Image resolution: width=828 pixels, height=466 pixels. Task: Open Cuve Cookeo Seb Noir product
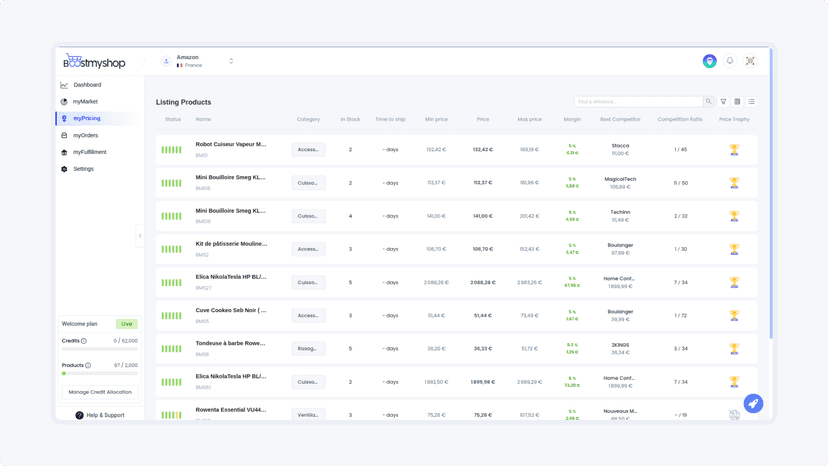[231, 311]
